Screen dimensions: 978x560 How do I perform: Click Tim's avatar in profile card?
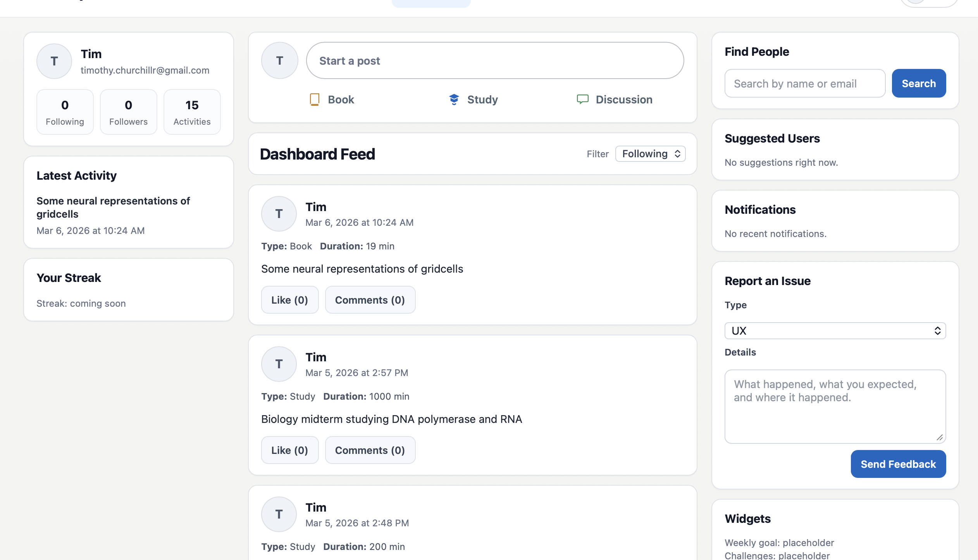[x=54, y=61]
